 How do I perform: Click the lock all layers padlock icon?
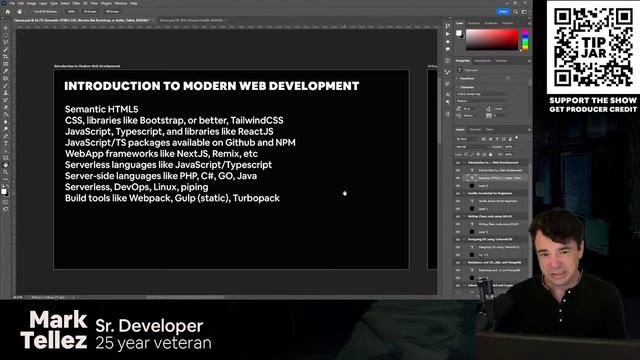coord(490,154)
